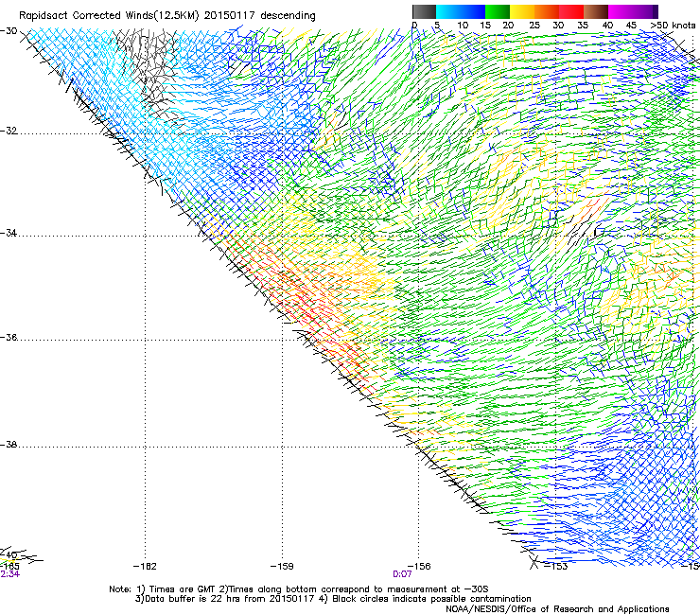Click the purple '0:07' time marker

(x=402, y=574)
